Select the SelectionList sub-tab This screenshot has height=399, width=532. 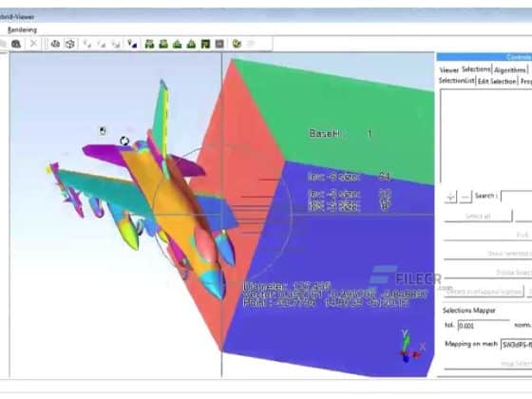pos(456,81)
